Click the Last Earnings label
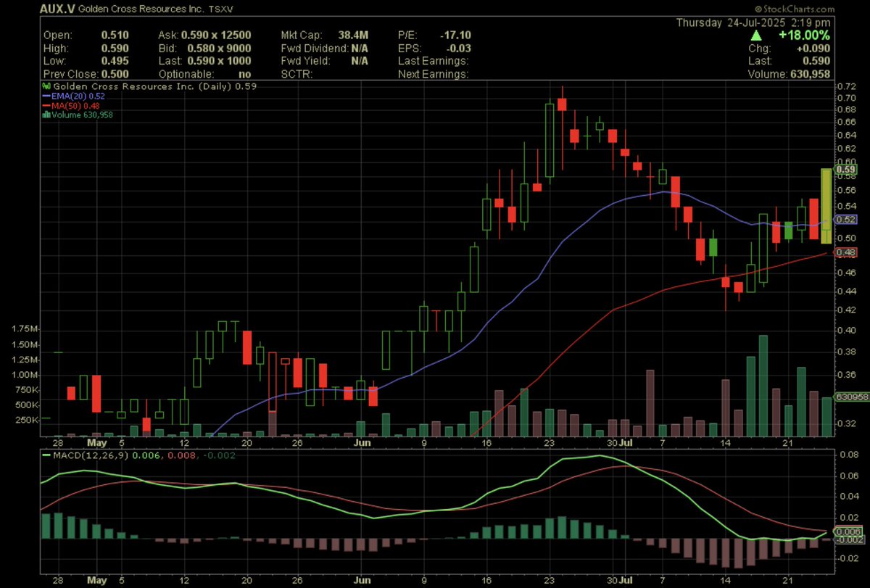The height and width of the screenshot is (588, 870). [434, 61]
